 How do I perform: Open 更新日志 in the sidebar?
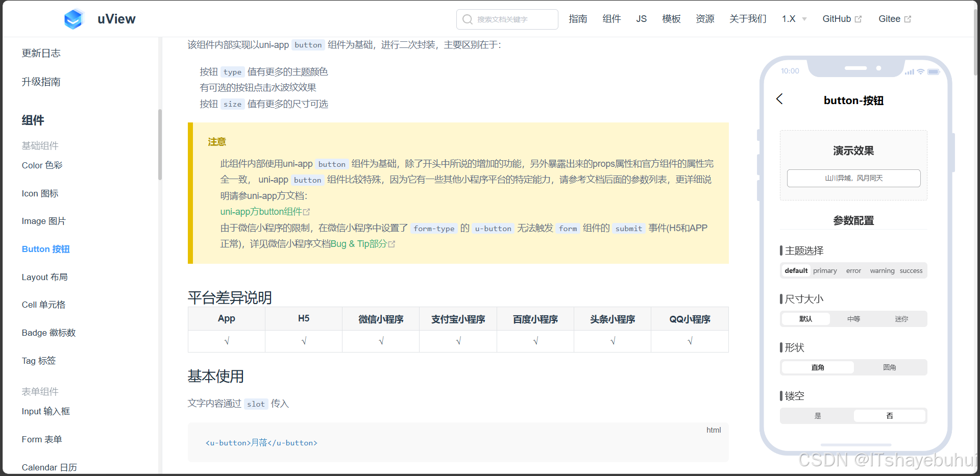coord(41,53)
